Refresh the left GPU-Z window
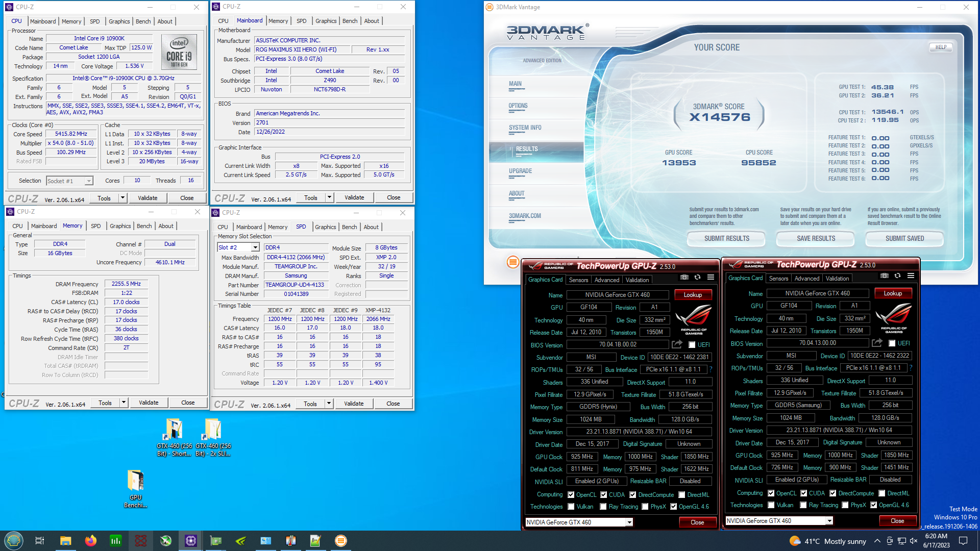 click(x=697, y=277)
